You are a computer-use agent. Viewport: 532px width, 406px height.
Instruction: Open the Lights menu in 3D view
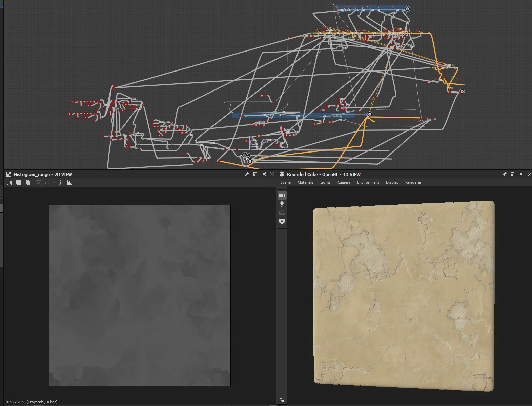click(325, 182)
